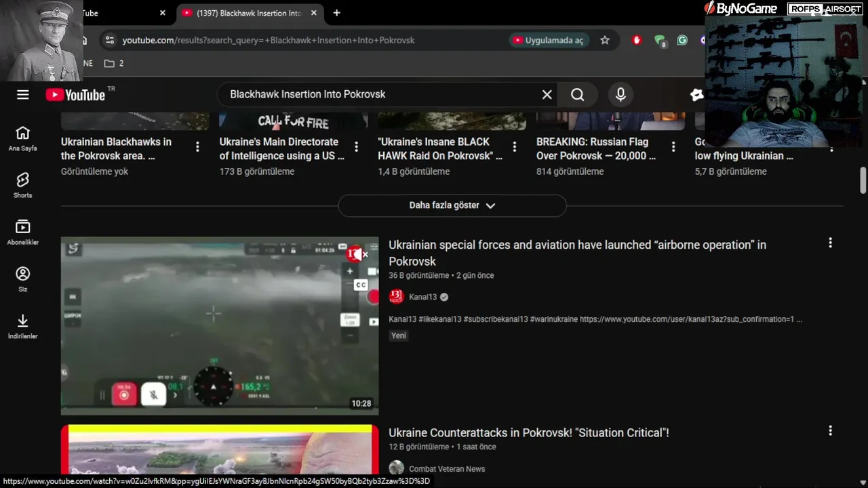
Task: Select the '36 B görüntüleme • 2 gün önce' text
Action: coord(441,275)
